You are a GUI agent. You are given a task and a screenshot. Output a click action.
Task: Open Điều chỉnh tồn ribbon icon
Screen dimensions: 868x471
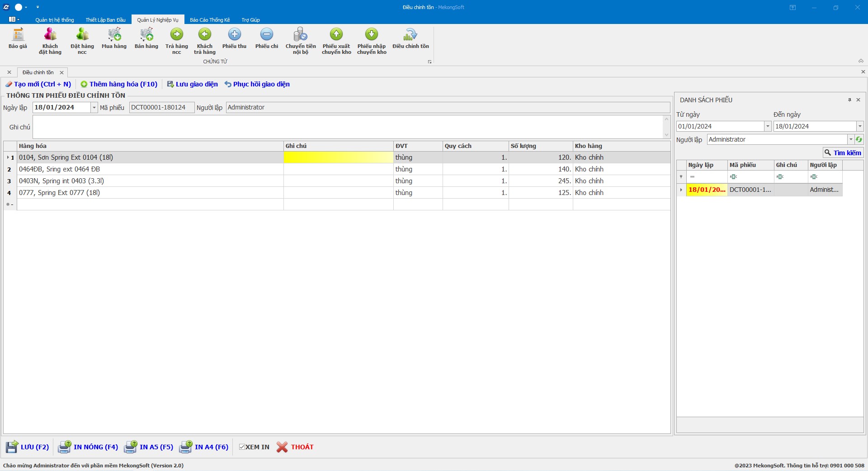click(410, 39)
